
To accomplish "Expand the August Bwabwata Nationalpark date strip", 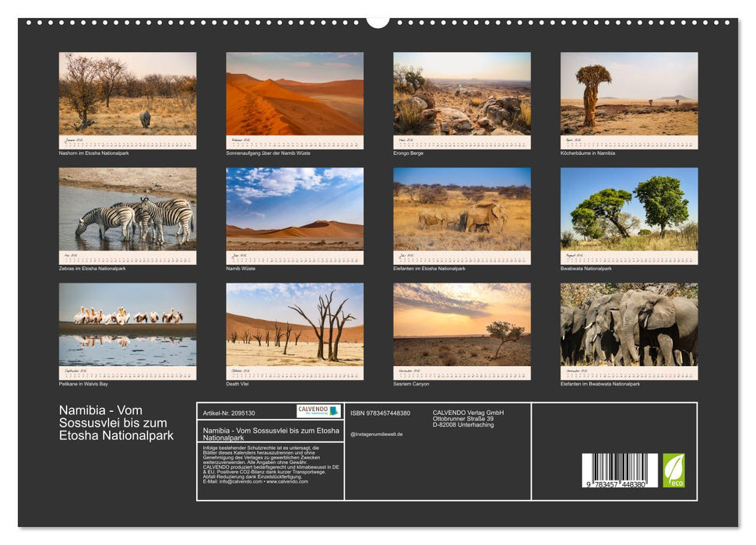I will (631, 256).
